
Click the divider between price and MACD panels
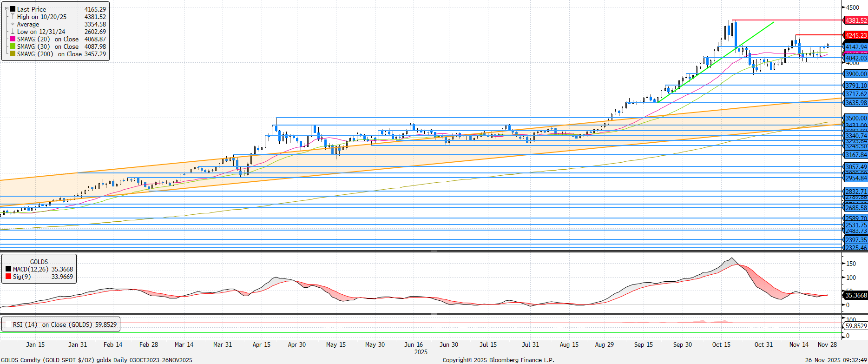434,251
